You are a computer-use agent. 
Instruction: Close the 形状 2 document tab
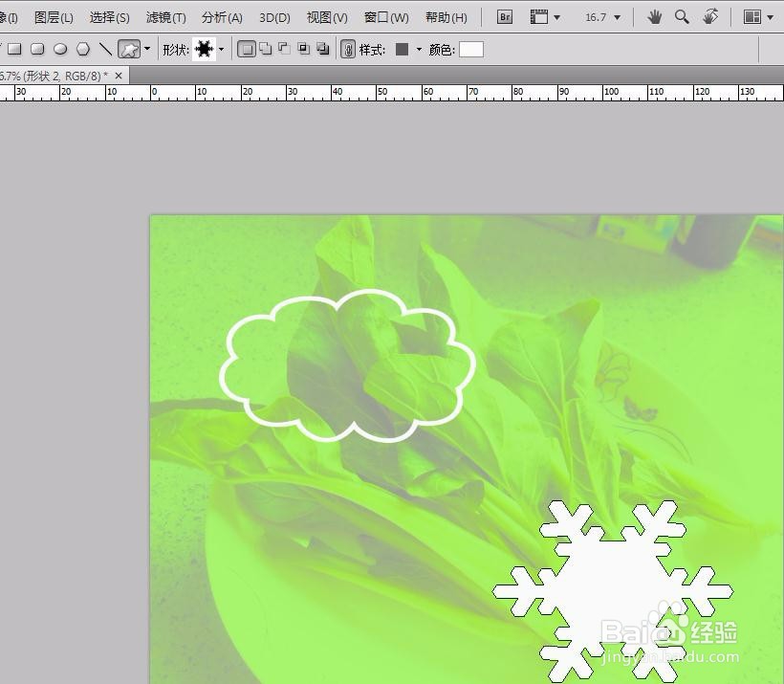click(119, 76)
